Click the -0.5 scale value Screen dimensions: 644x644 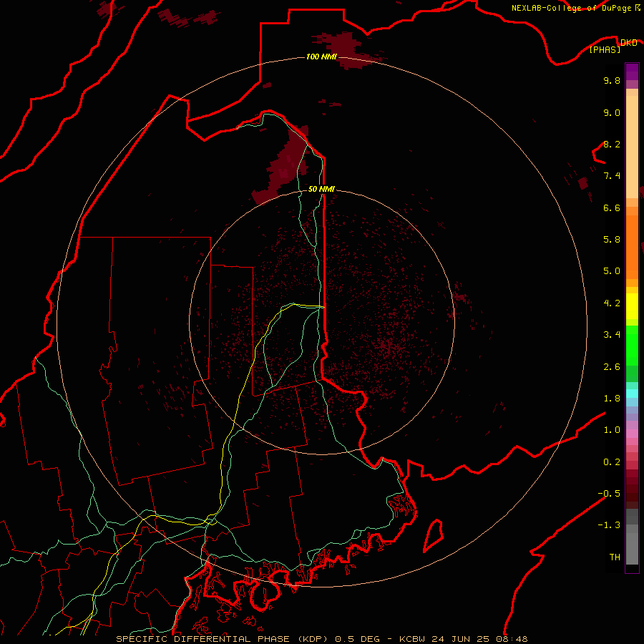click(x=609, y=494)
